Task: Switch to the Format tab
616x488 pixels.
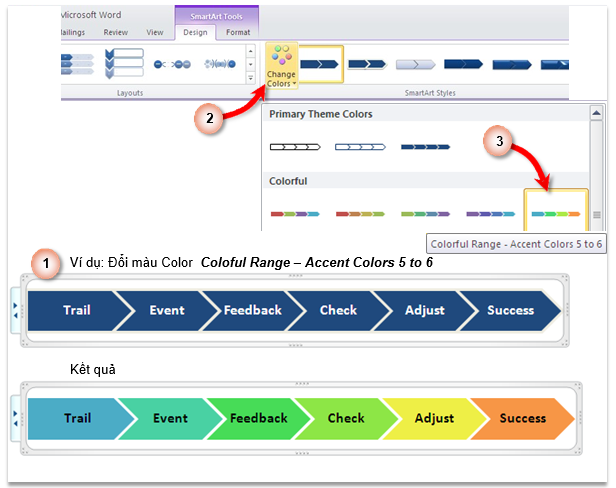Action: click(238, 32)
